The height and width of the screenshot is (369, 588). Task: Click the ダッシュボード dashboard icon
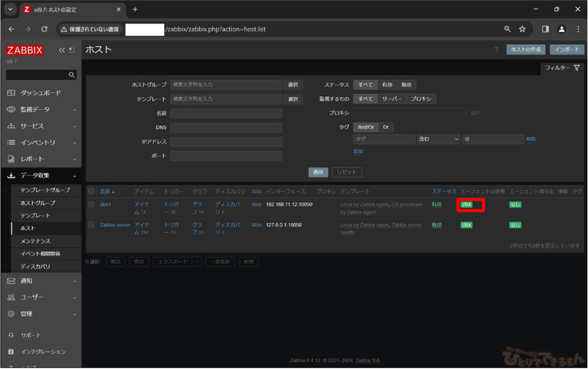pyautogui.click(x=11, y=93)
